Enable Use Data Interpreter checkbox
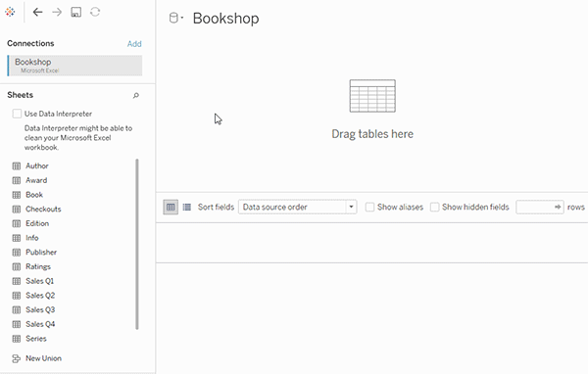Screen dimensions: 588x374 [x=17, y=114]
